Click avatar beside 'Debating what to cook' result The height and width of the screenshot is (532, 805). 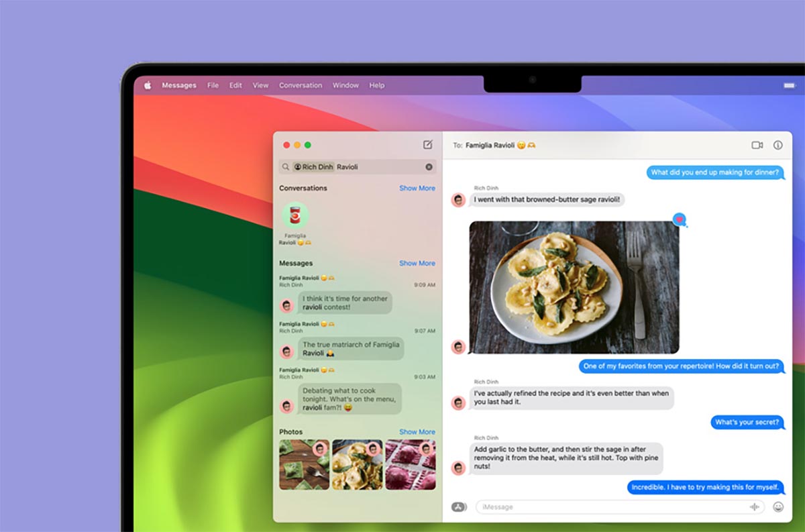click(x=287, y=406)
